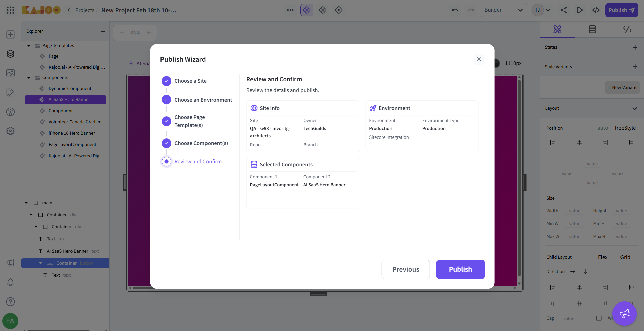Open the announcements megaphone sidebar icon
The width and height of the screenshot is (644, 331).
coord(10,263)
